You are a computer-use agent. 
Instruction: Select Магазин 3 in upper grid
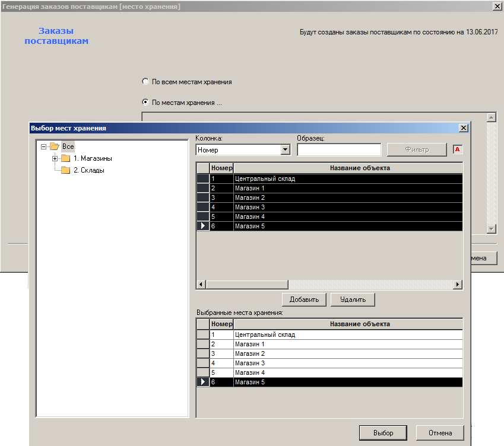(348, 207)
